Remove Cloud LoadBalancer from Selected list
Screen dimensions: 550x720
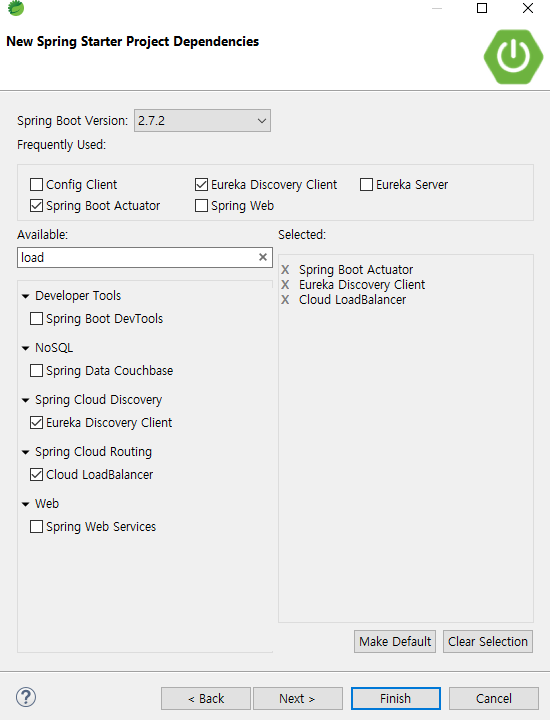[x=285, y=300]
